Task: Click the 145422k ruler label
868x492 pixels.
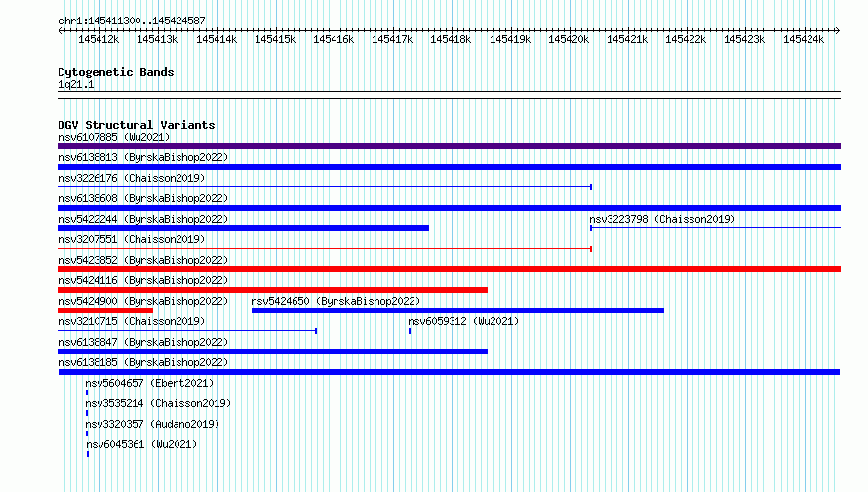Action: coord(686,39)
